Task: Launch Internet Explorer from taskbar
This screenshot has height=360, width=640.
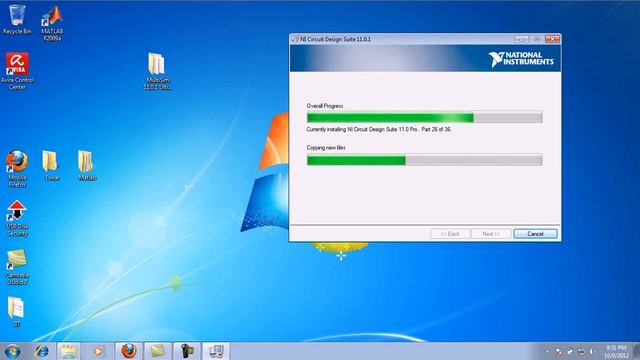Action: 41,351
